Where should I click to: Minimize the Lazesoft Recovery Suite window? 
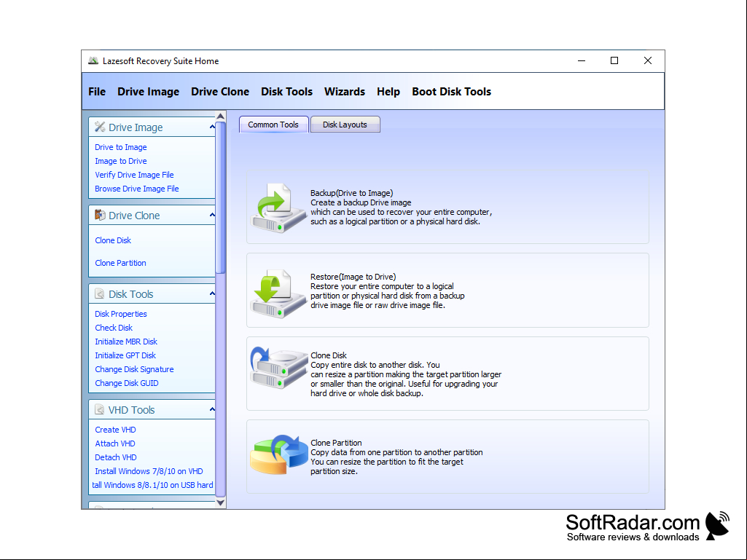[x=582, y=60]
